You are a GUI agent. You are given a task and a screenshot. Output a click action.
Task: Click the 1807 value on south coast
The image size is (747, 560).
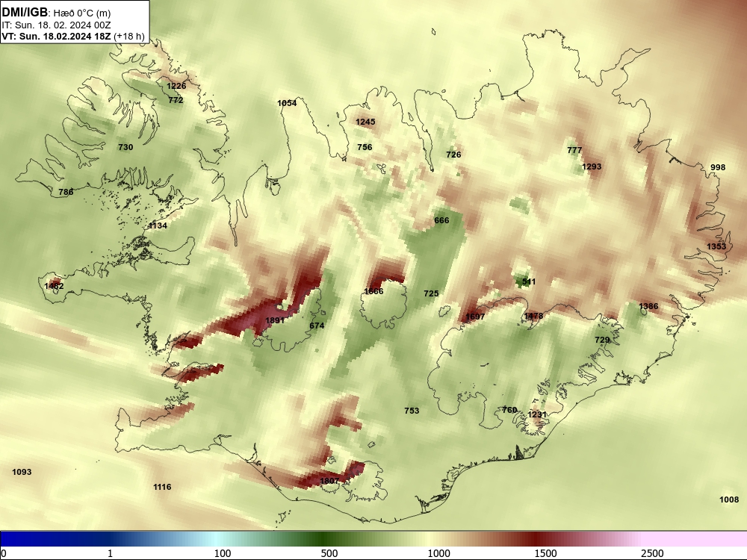click(x=329, y=481)
